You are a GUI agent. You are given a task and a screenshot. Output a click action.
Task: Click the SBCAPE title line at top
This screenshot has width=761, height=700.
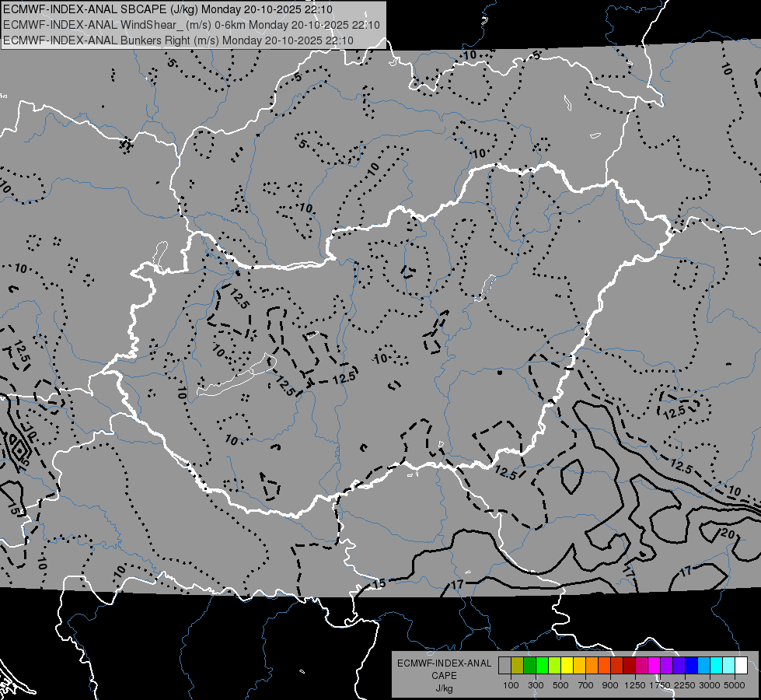pos(168,9)
